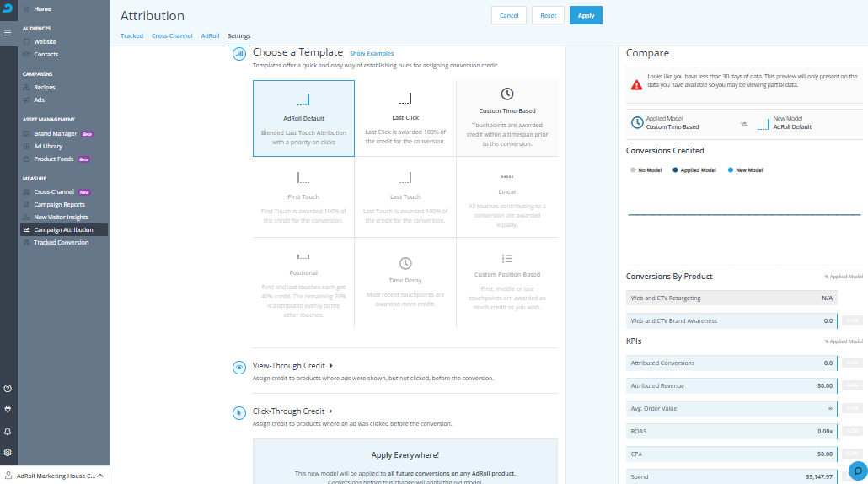
Task: Open the settings gear icon
Action: coord(8,453)
